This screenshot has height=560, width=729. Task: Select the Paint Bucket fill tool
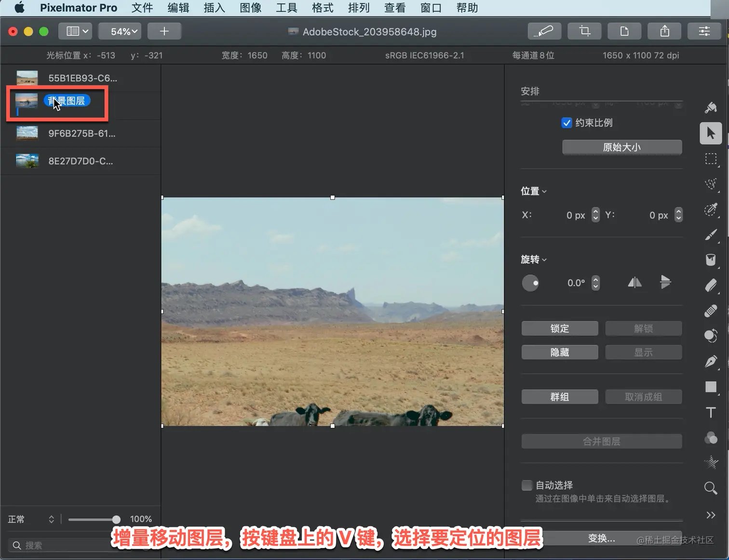coord(711,260)
